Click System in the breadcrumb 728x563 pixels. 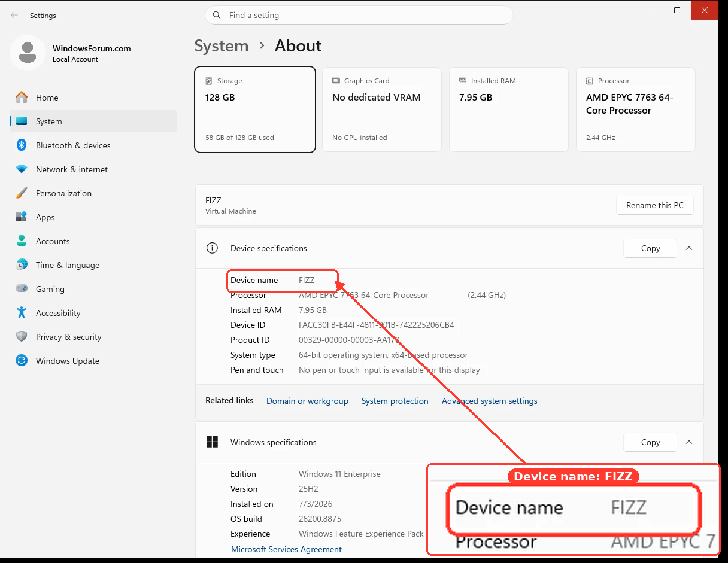(x=222, y=46)
